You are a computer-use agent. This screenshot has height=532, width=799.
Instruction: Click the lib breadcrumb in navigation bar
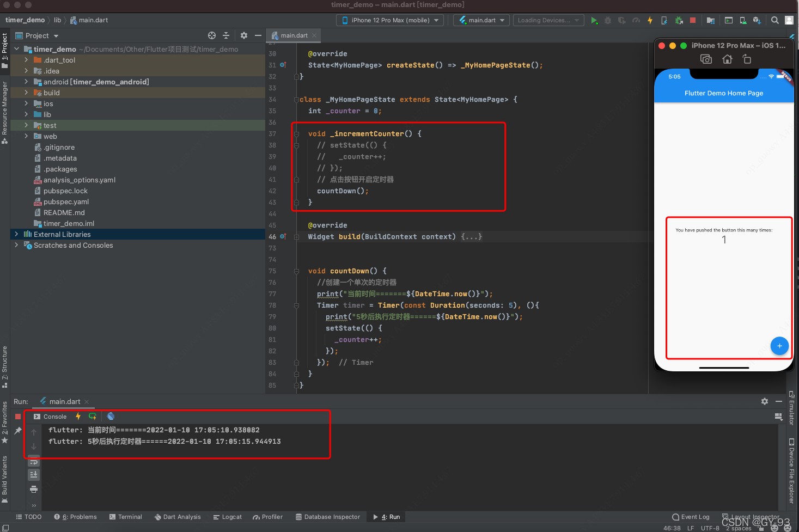[x=57, y=20]
